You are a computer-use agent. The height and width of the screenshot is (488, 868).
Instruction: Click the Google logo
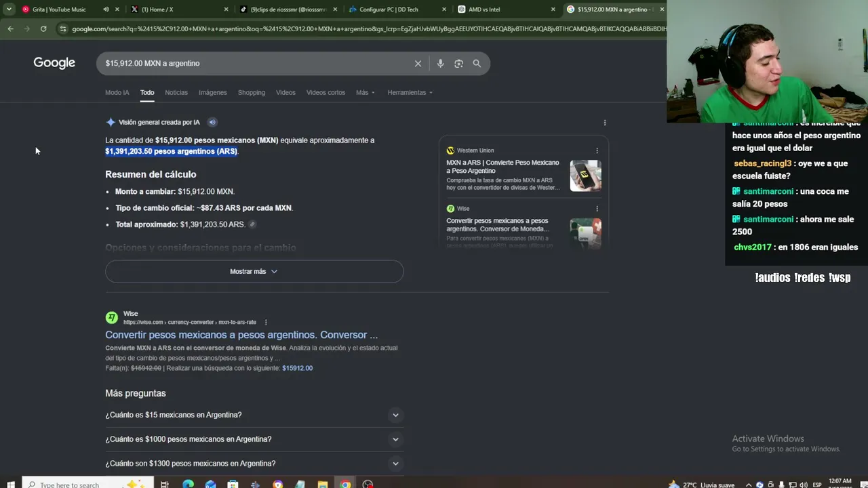pos(54,63)
